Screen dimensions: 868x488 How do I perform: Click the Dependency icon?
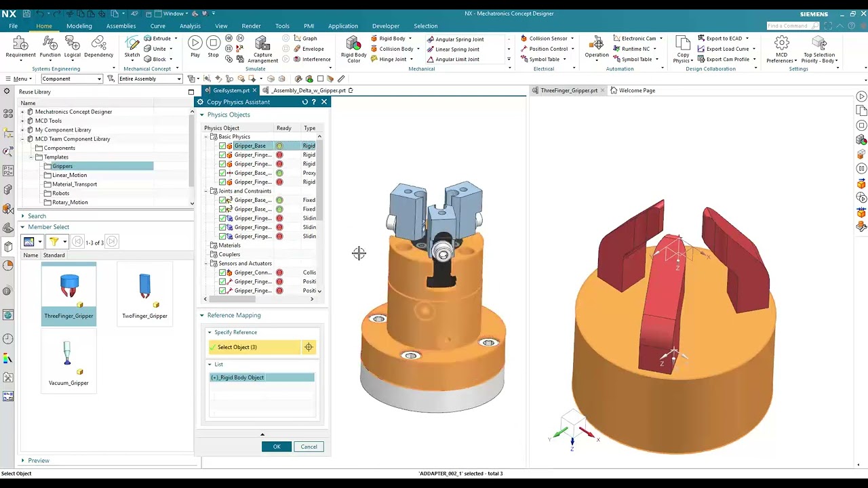[x=98, y=47]
